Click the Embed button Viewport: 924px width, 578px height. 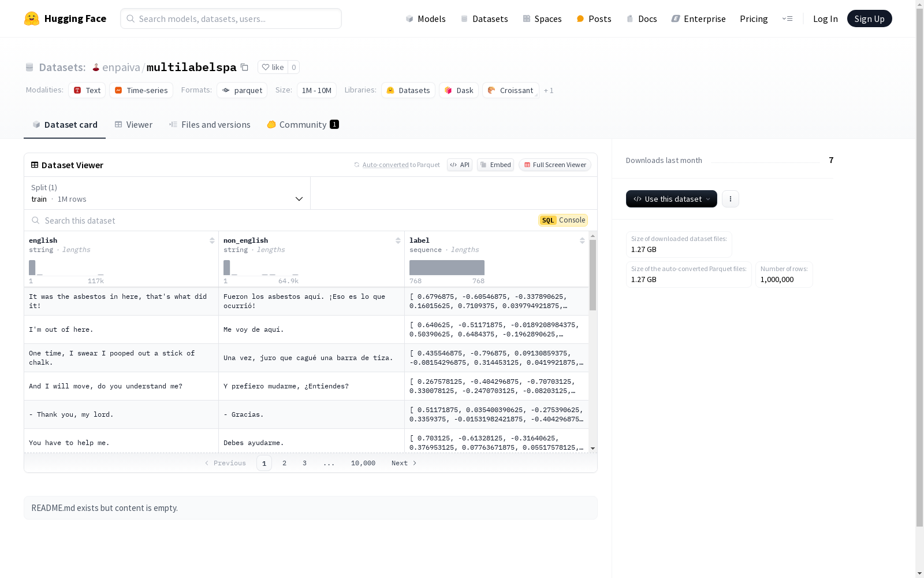click(x=495, y=165)
